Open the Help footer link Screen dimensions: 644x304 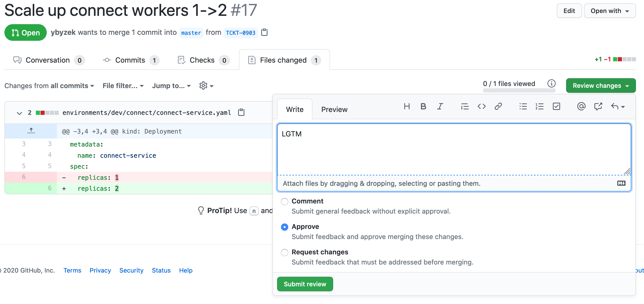[186, 270]
